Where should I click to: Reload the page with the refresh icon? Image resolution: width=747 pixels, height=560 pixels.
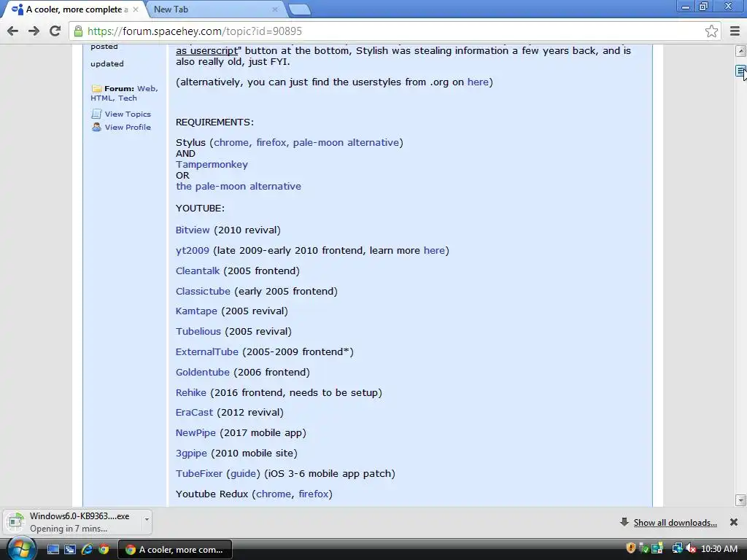click(55, 31)
